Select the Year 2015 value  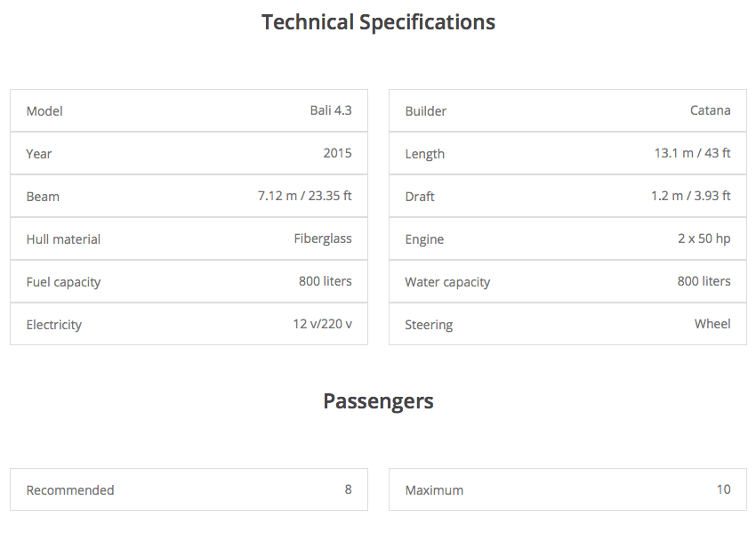pyautogui.click(x=337, y=153)
